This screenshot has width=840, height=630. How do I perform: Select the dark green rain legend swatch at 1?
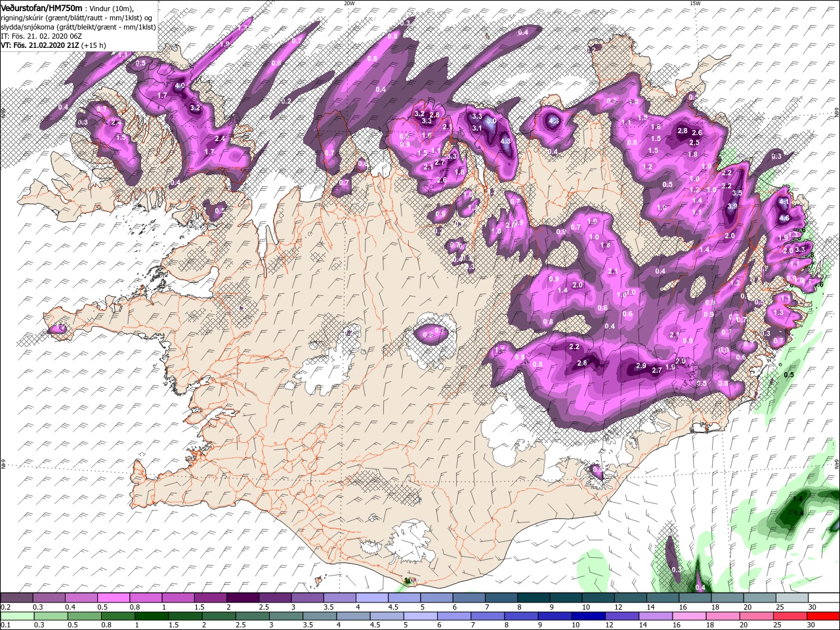(151, 616)
